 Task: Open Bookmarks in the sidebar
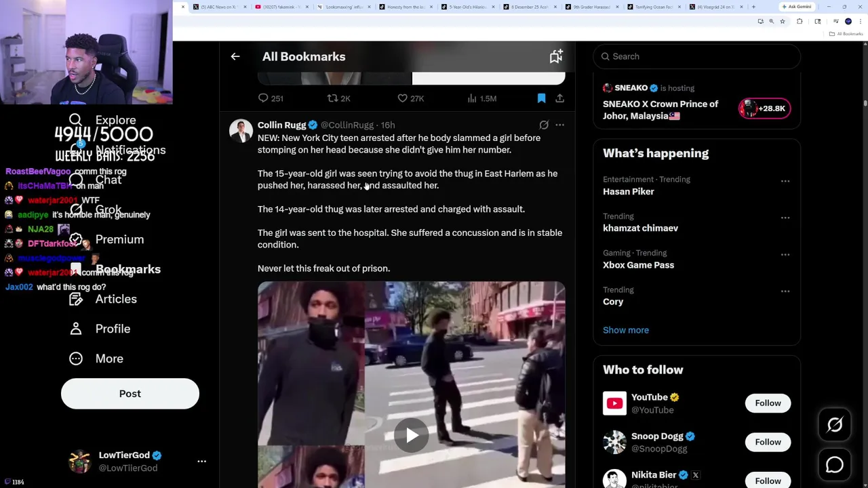[x=115, y=269]
